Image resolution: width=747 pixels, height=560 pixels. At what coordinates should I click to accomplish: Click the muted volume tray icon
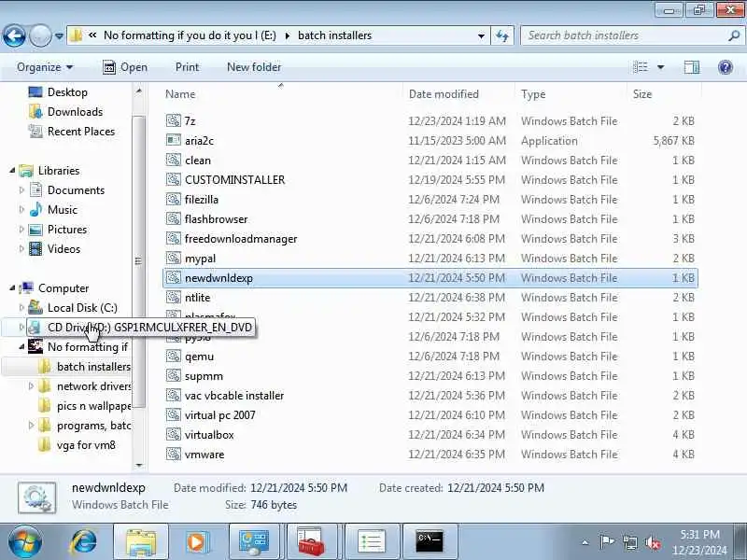653,542
